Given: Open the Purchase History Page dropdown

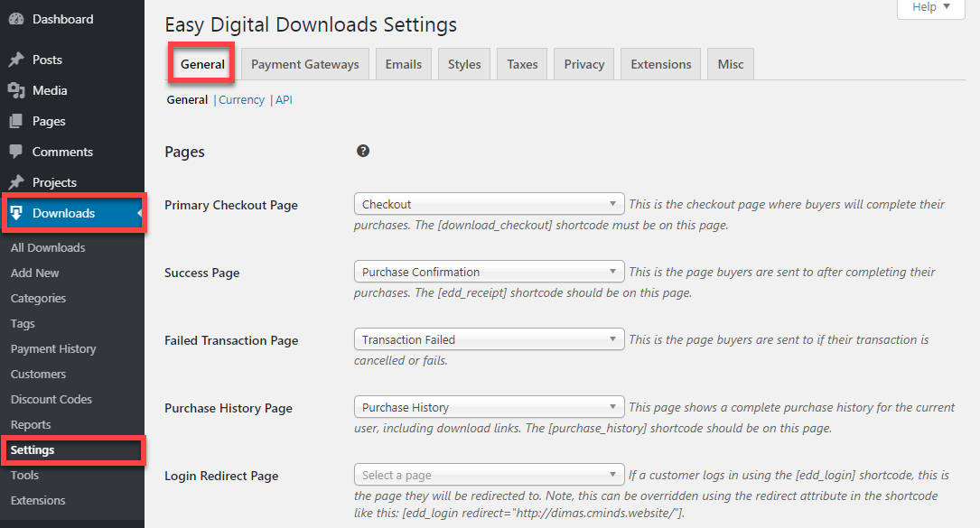Looking at the screenshot, I should (x=489, y=407).
